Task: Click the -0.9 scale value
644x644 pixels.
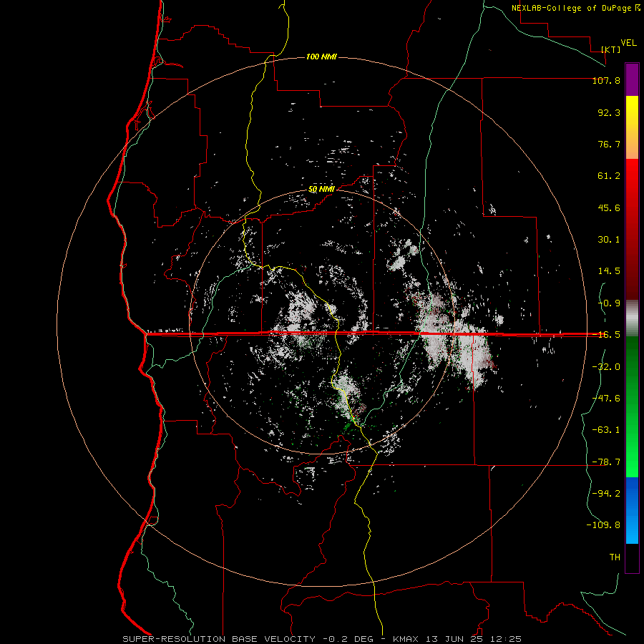Action: coord(609,303)
